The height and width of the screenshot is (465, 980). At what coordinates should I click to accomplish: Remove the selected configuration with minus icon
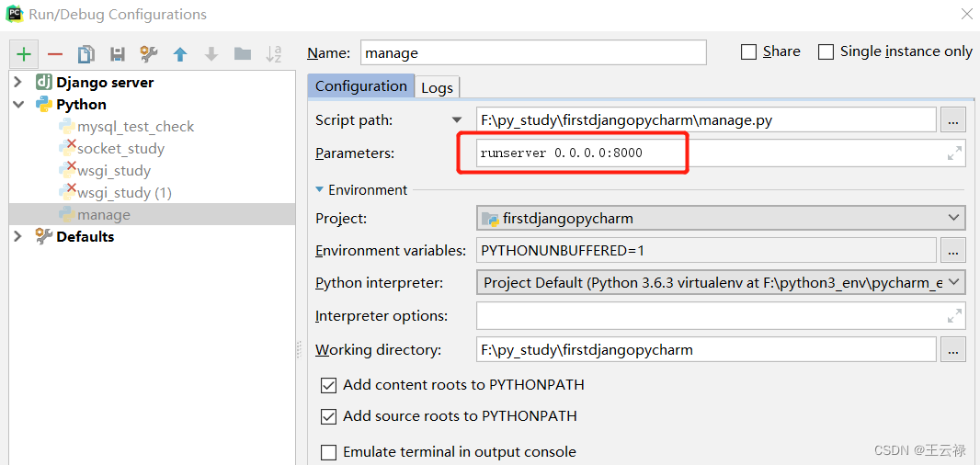point(55,54)
